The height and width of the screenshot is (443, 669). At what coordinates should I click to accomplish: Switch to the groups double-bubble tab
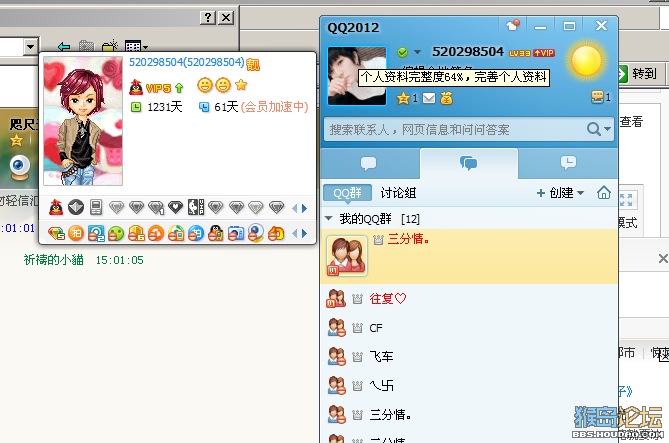coord(469,163)
